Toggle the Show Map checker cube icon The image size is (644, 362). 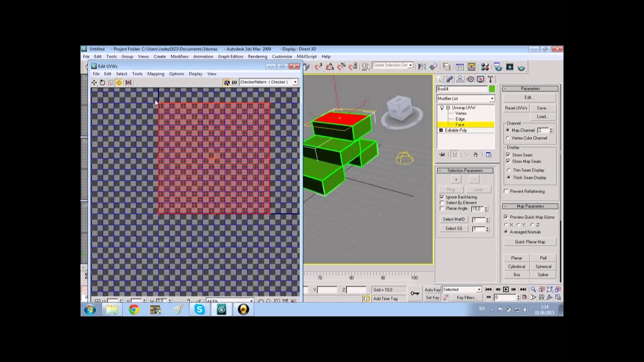tap(227, 82)
